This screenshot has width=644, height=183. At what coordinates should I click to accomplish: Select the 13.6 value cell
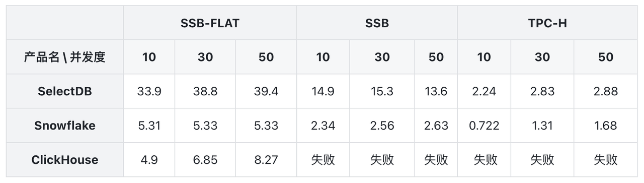pyautogui.click(x=436, y=91)
